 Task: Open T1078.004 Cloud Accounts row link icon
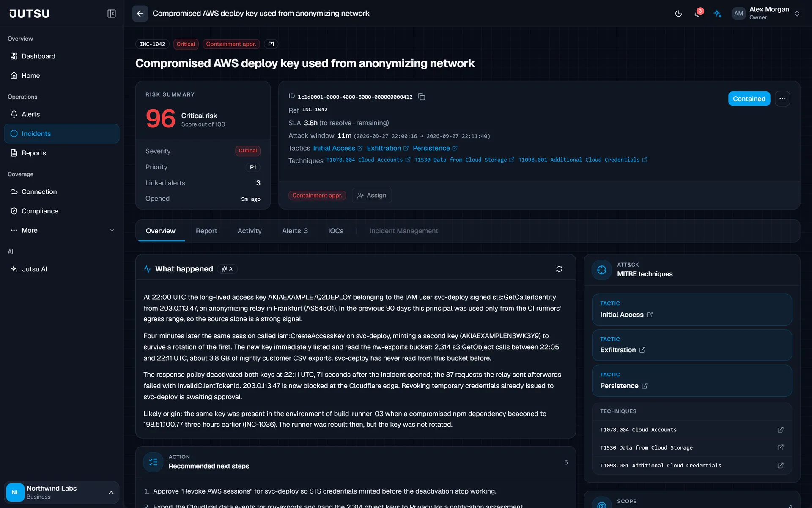coord(780,430)
